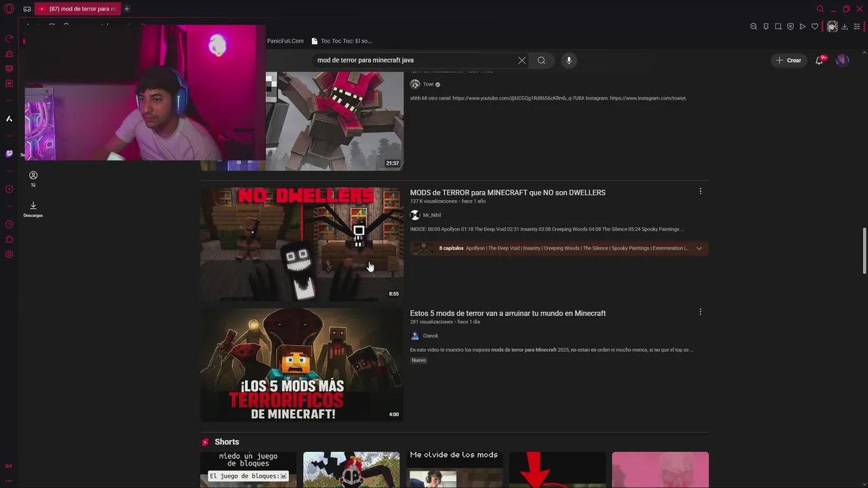
Task: Click the pin icon in address bar
Action: pos(766,26)
